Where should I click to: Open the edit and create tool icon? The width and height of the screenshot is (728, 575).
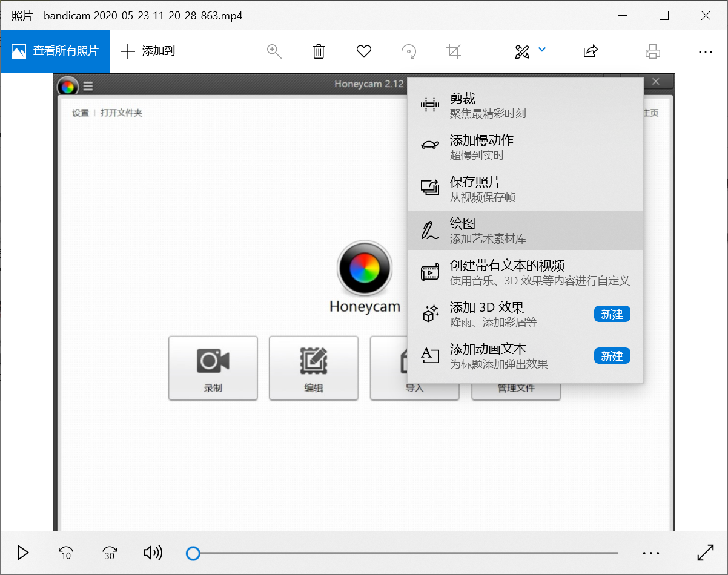click(x=521, y=51)
